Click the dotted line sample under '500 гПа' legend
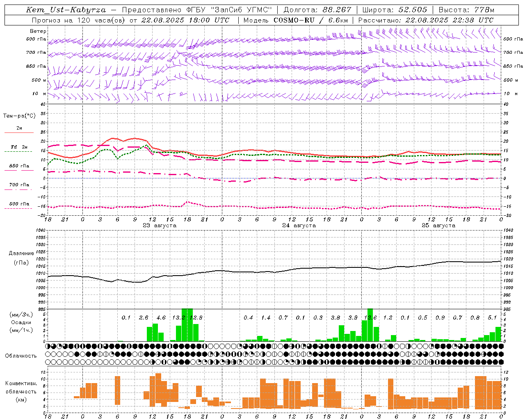 click(x=18, y=208)
